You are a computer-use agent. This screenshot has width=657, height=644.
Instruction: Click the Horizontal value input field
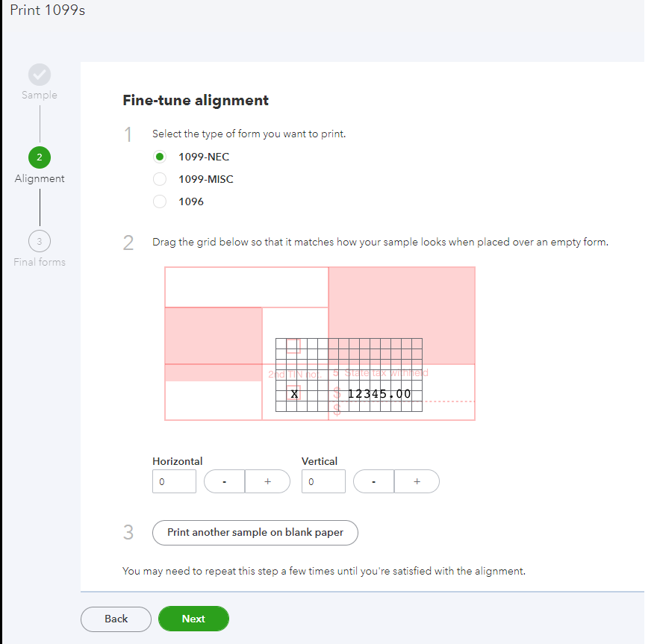click(174, 482)
